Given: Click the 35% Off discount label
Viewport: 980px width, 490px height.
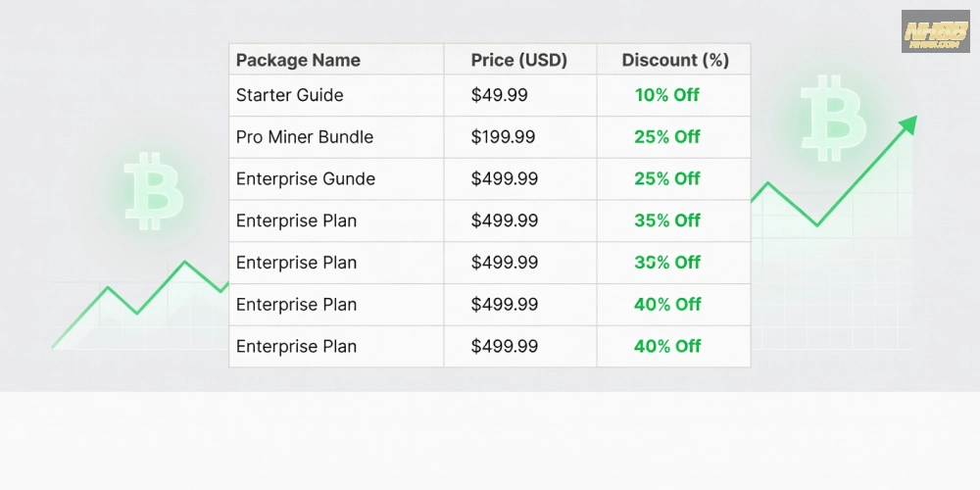Looking at the screenshot, I should [667, 220].
